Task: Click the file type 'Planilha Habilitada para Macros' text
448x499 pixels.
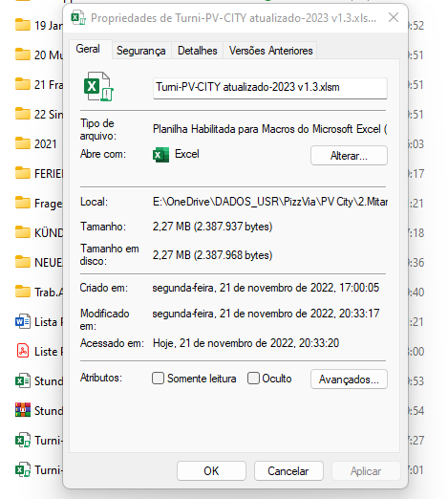Action: 269,129
